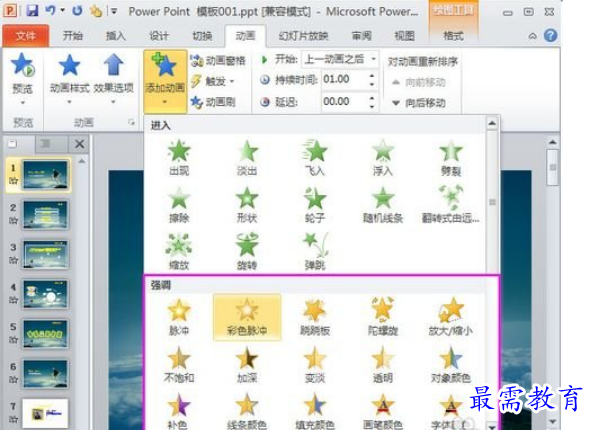Viewport: 591px width, 430px height.
Task: Expand the Quick Access Toolbar customize arrow
Action: 114,12
